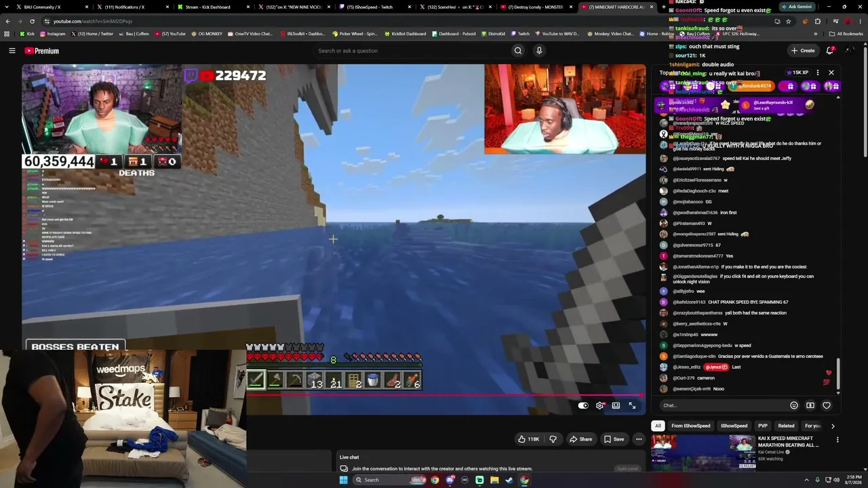Switch to IShowSpeed - Twitch tab
The height and width of the screenshot is (488, 868).
coord(373,7)
